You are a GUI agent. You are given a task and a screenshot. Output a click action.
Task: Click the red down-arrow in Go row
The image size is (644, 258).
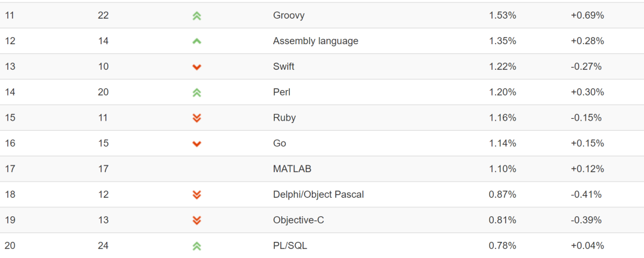tap(197, 143)
